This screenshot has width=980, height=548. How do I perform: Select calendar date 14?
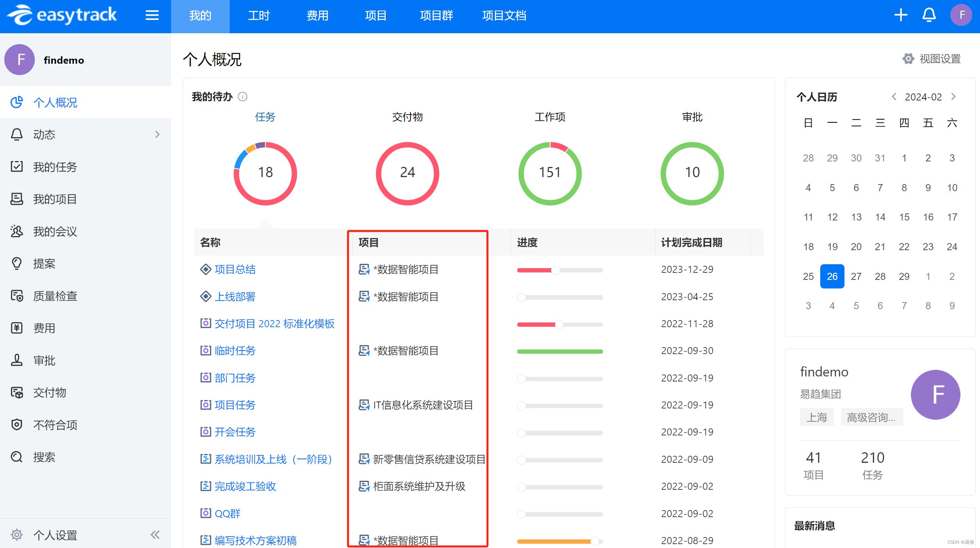[880, 217]
